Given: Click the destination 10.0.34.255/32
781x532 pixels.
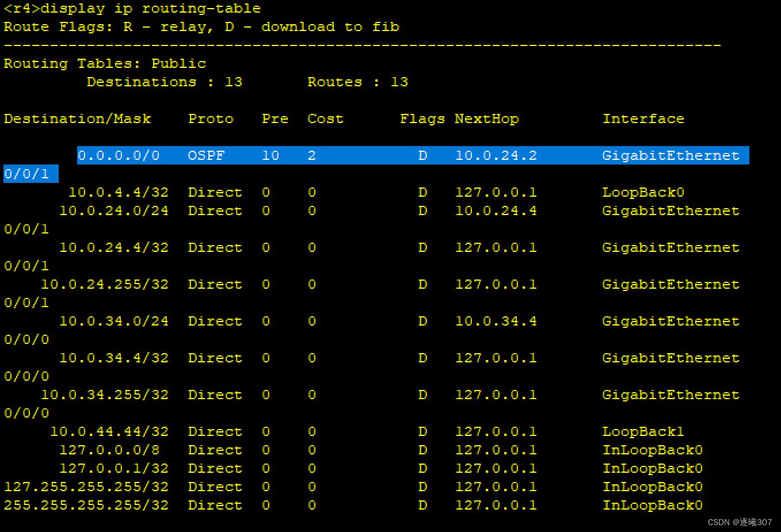Looking at the screenshot, I should 105,395.
